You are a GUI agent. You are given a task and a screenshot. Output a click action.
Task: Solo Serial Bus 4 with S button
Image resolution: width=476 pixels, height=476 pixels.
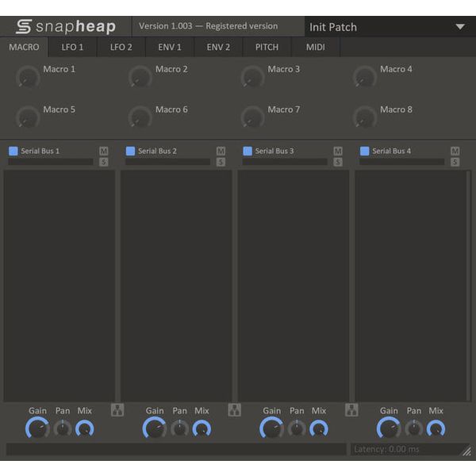(x=455, y=162)
